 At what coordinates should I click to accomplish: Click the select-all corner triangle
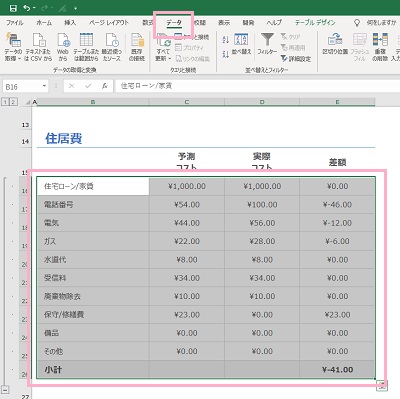tap(28, 102)
